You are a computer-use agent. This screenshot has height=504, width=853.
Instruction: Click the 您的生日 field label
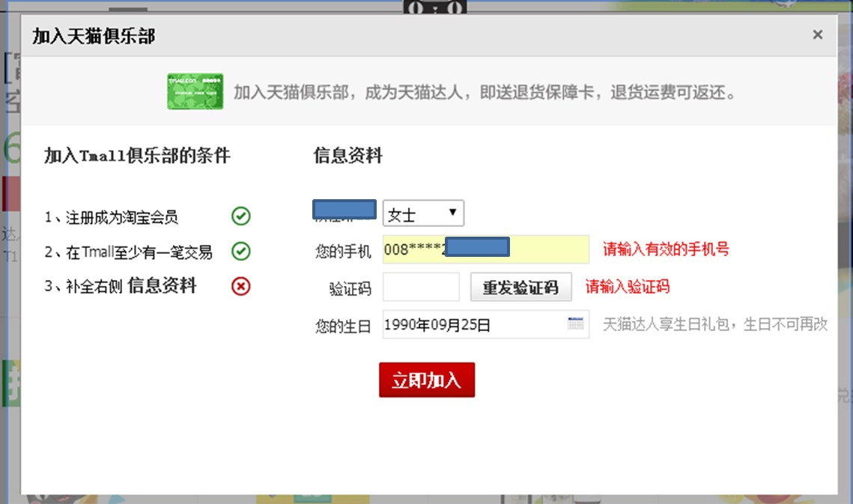343,326
